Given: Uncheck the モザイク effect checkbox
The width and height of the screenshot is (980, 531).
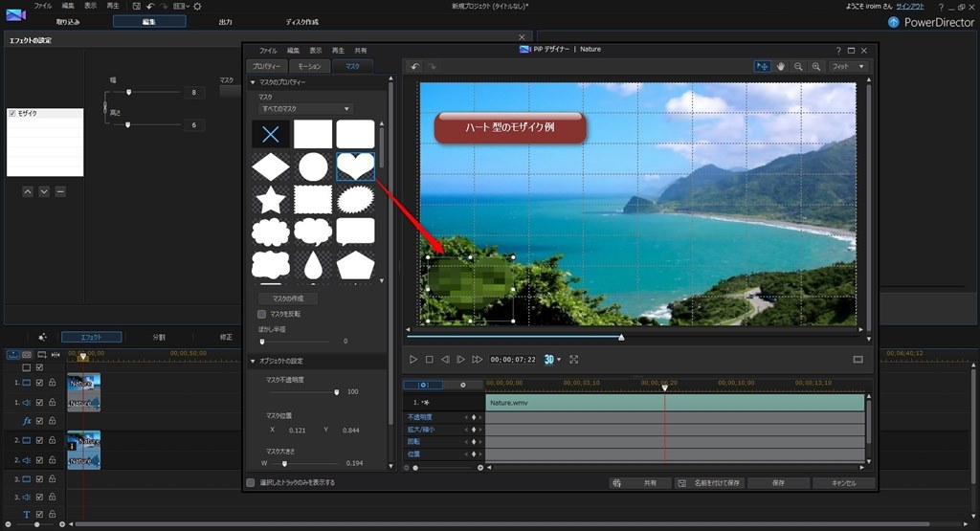Looking at the screenshot, I should click(x=12, y=114).
